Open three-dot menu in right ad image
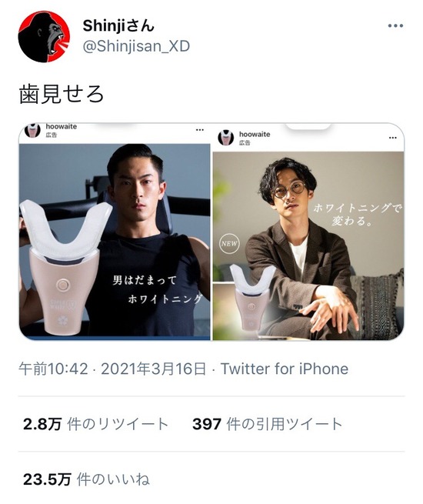The width and height of the screenshot is (423, 504). tap(393, 138)
